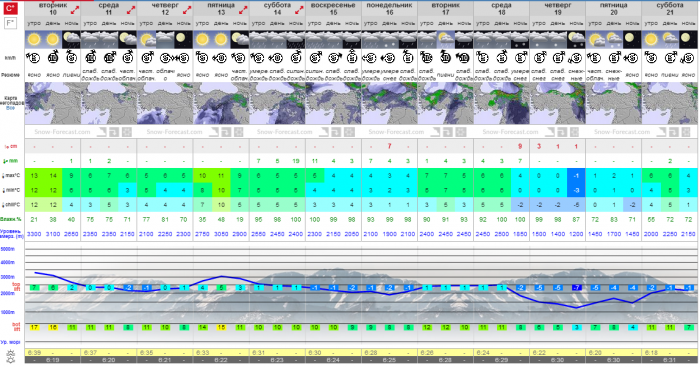Click the max temperature 14 on вторник 10 день

pos(53,175)
